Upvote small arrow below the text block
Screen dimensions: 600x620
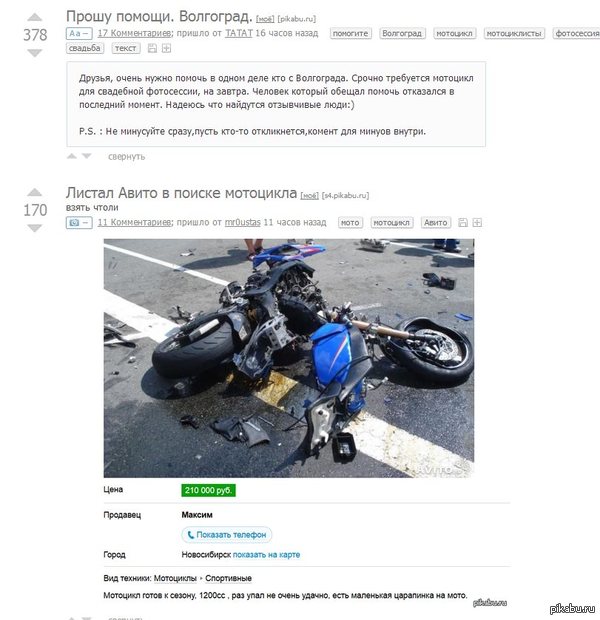[72, 156]
